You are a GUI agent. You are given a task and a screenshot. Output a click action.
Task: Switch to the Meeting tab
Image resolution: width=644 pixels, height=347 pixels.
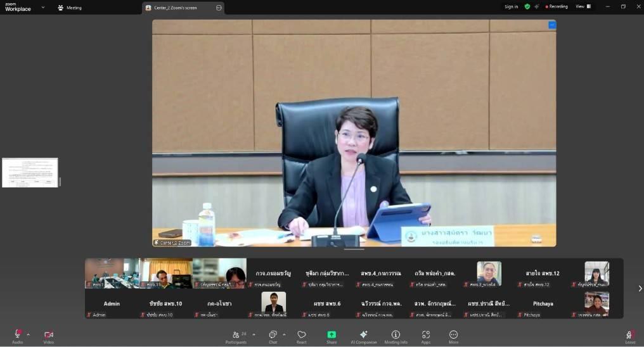point(70,8)
